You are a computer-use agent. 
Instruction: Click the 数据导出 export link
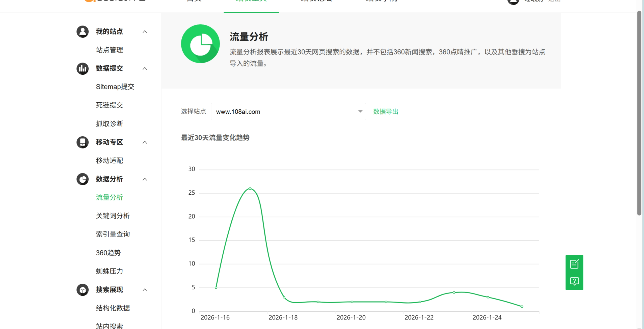click(386, 112)
